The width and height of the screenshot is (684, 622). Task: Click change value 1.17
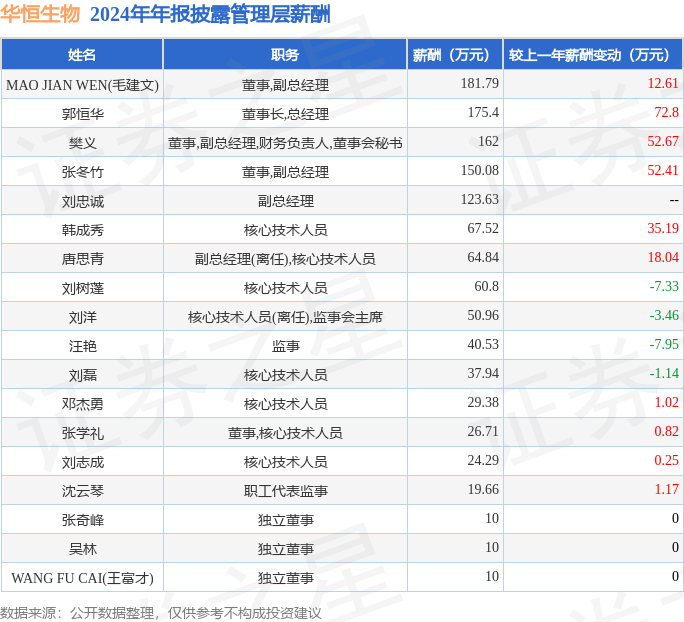(x=667, y=489)
